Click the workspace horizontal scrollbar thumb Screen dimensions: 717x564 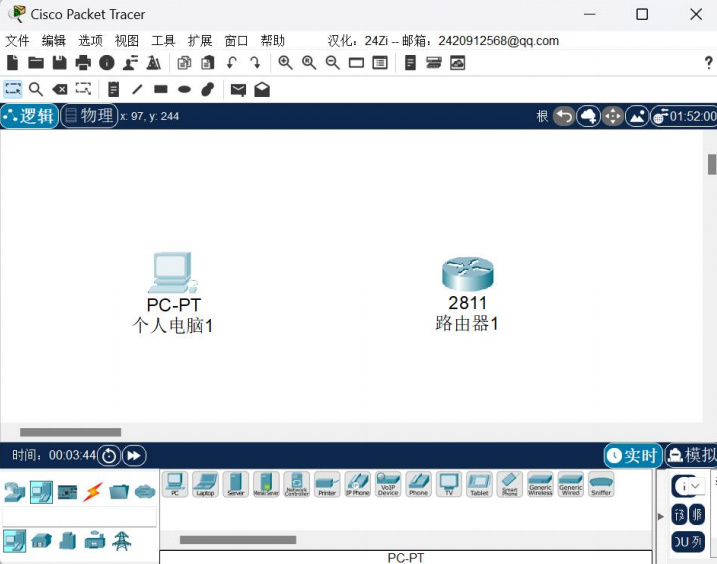70,432
